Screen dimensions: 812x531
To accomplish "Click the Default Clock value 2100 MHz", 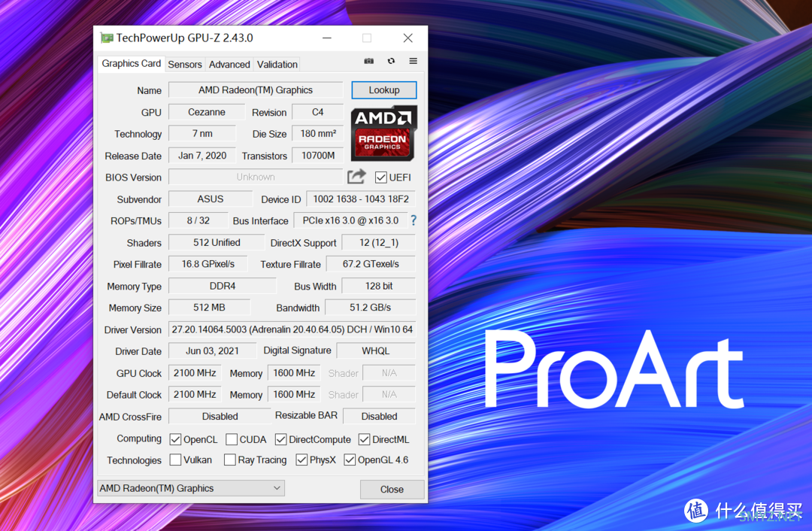I will pos(195,394).
